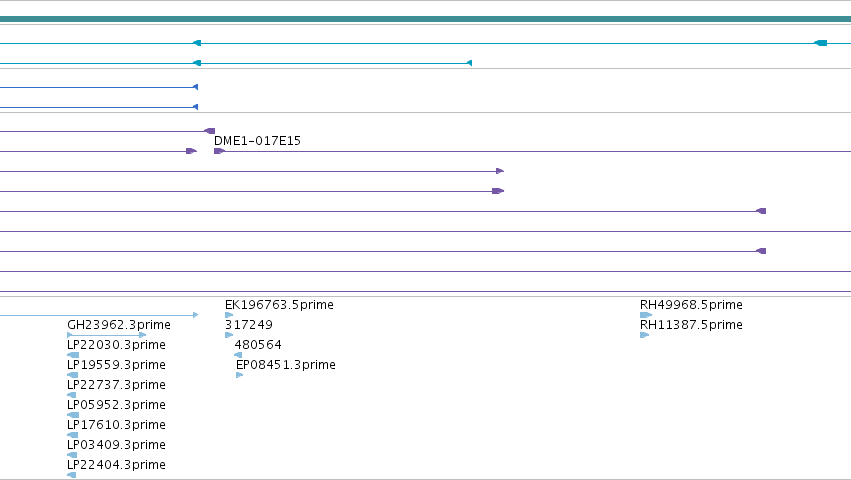Select the arrow glyph under EK196763.5prime

coord(229,315)
